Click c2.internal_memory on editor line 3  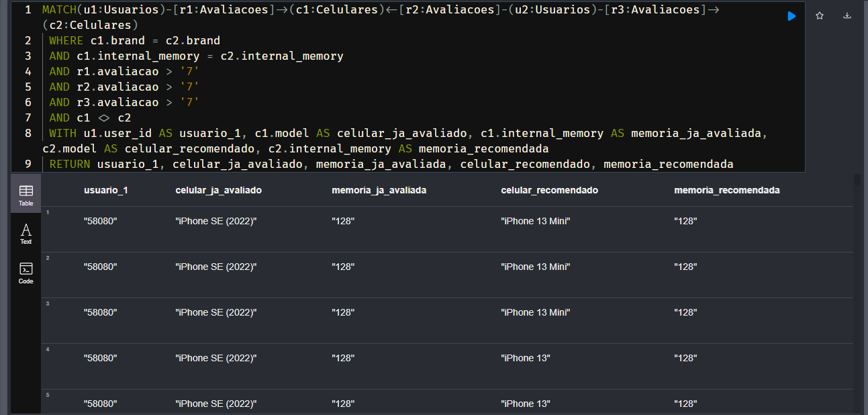[282, 56]
